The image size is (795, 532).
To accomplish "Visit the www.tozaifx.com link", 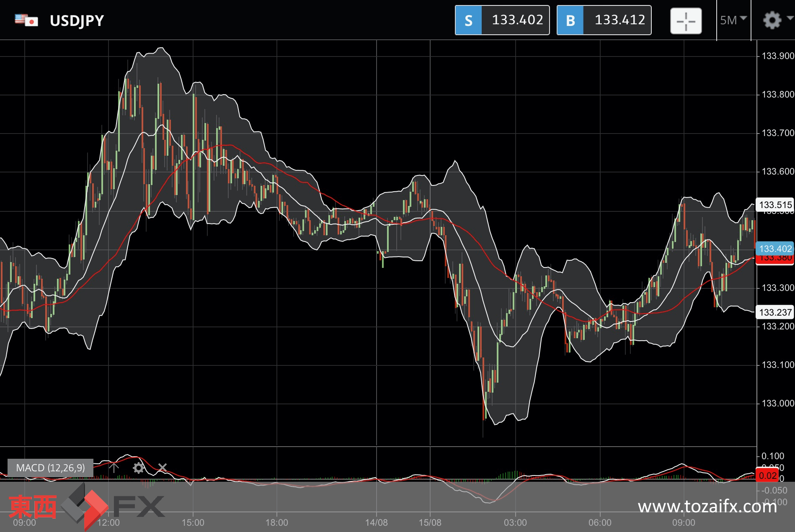I will pos(707,506).
